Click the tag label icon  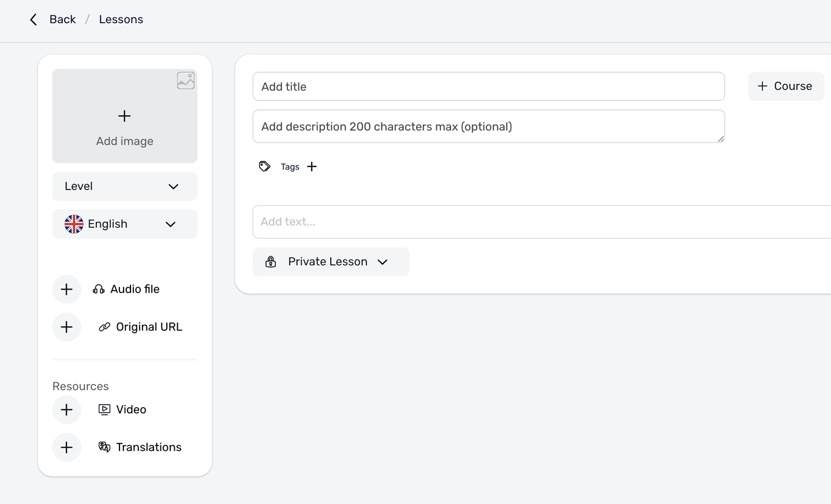pos(265,167)
